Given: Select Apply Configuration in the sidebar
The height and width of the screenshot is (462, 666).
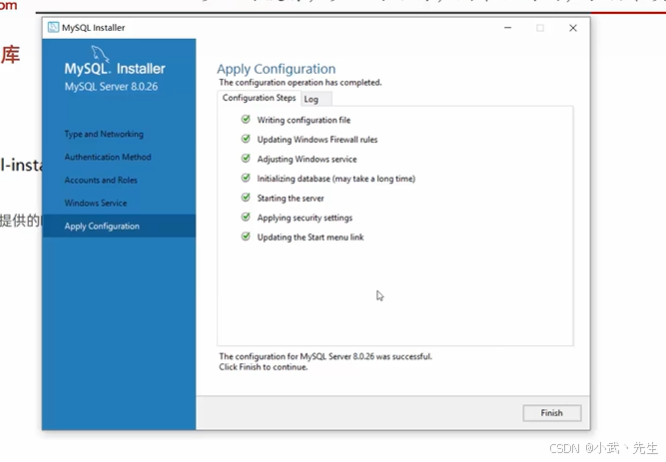Looking at the screenshot, I should tap(119, 226).
